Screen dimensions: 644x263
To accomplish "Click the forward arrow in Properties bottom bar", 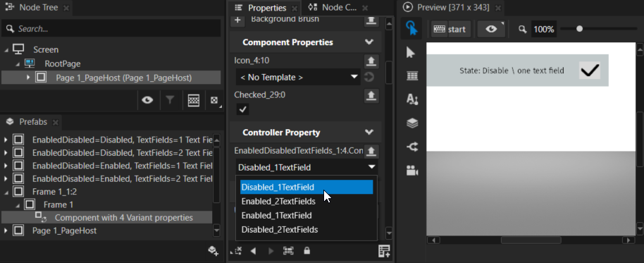I will [x=271, y=251].
